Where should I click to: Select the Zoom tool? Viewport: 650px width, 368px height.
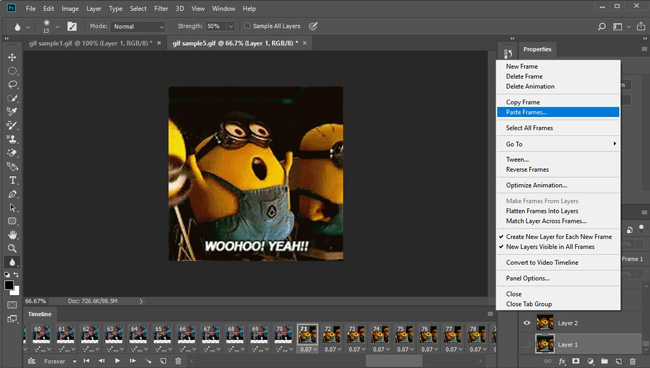pos(12,249)
